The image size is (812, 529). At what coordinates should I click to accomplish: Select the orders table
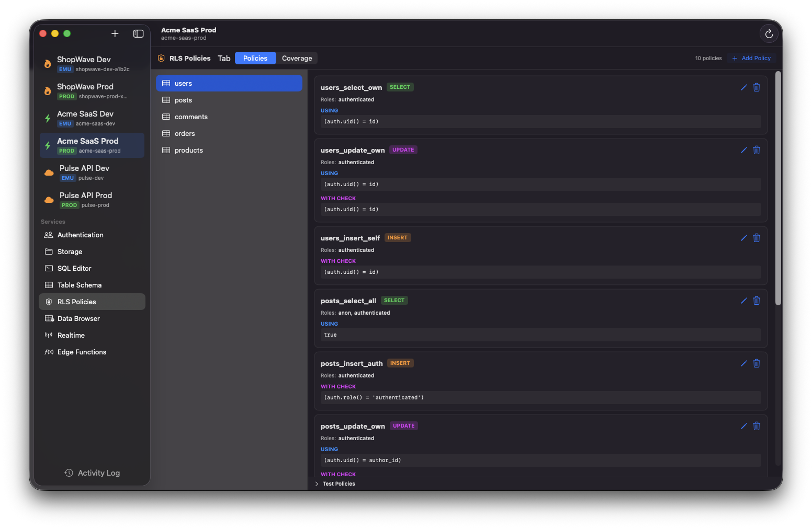[184, 133]
